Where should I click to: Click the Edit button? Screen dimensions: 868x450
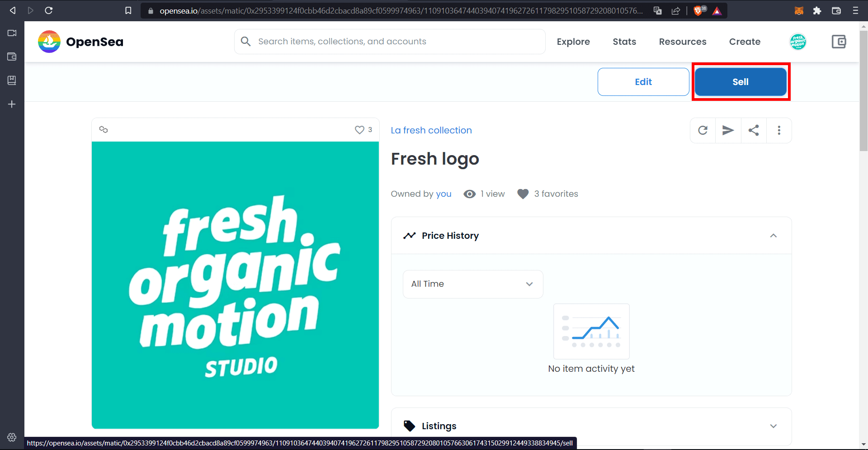[x=643, y=82]
